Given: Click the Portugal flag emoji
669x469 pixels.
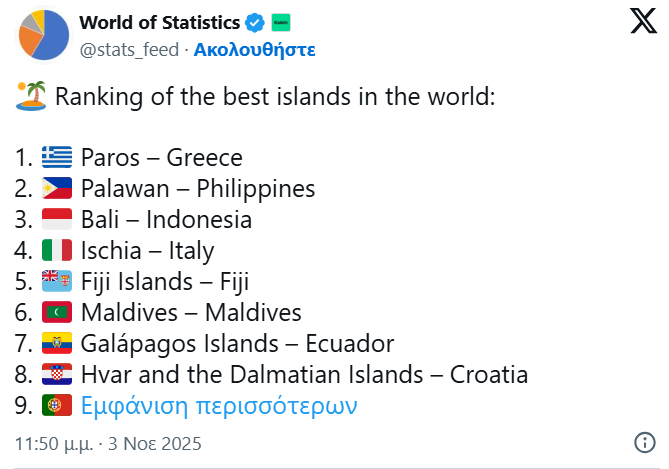Looking at the screenshot, I should (x=57, y=406).
